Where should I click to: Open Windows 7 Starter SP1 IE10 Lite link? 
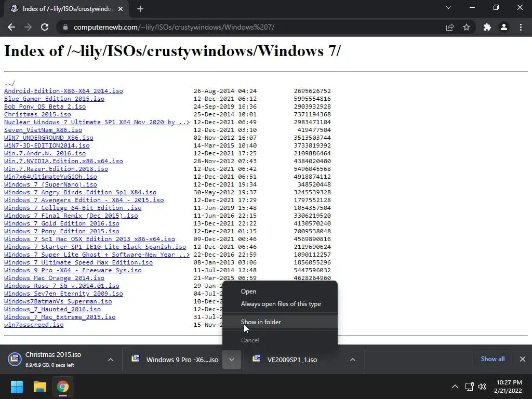(95, 247)
